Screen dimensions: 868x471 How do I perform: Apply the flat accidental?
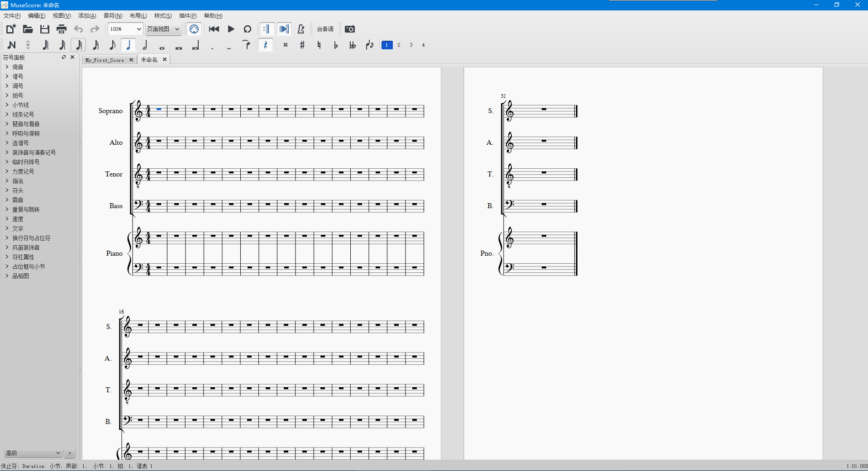coord(336,45)
